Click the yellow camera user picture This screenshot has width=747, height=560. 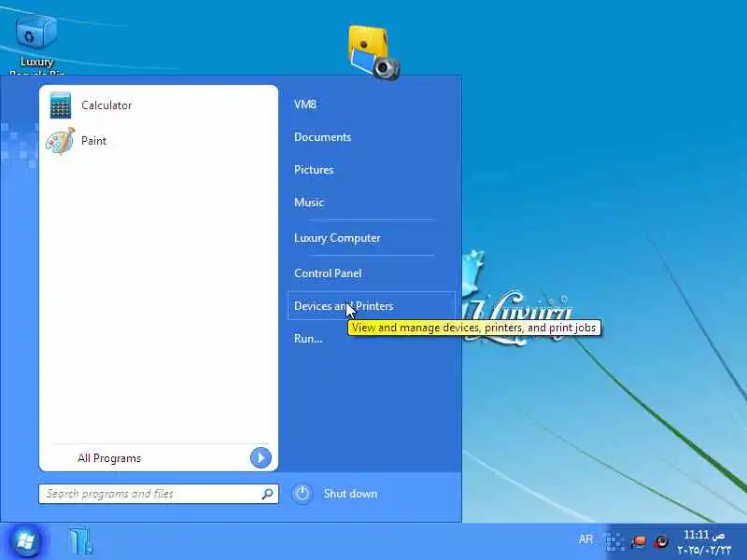click(x=374, y=53)
